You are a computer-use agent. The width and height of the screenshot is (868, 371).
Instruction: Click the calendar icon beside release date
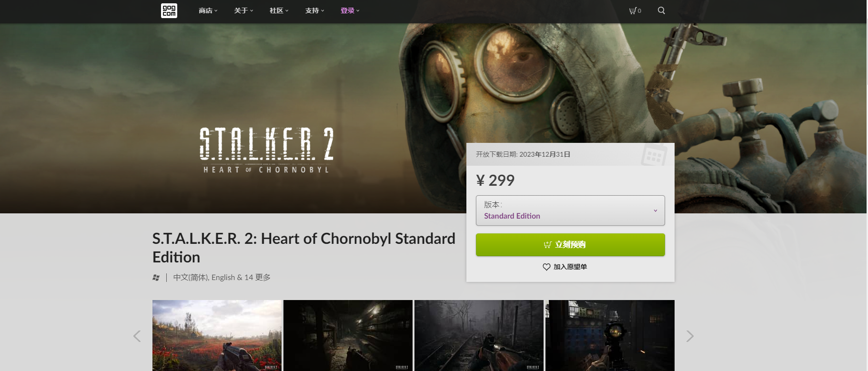(654, 155)
